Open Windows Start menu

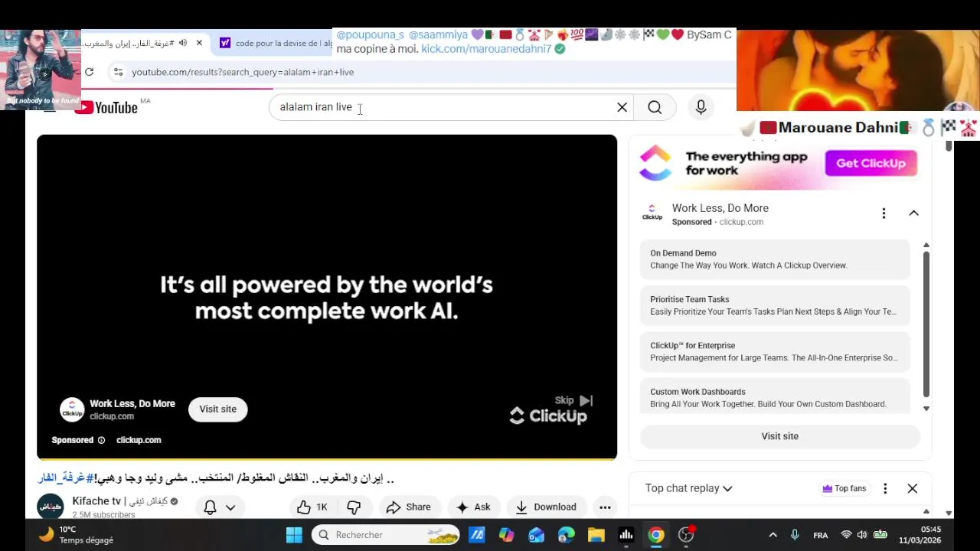(294, 535)
